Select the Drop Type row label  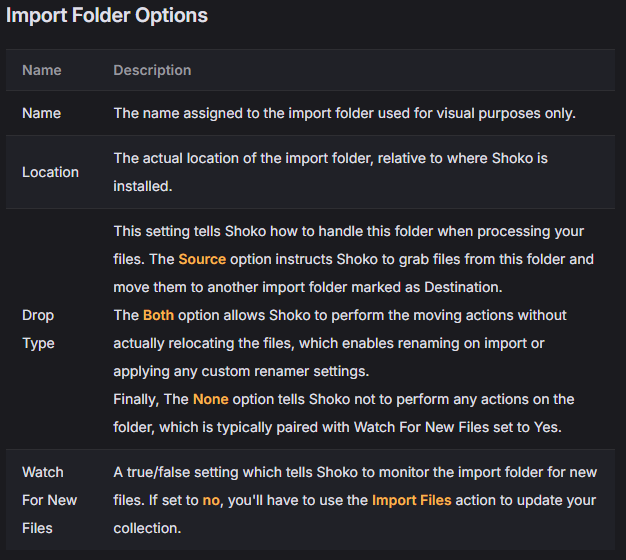(38, 329)
